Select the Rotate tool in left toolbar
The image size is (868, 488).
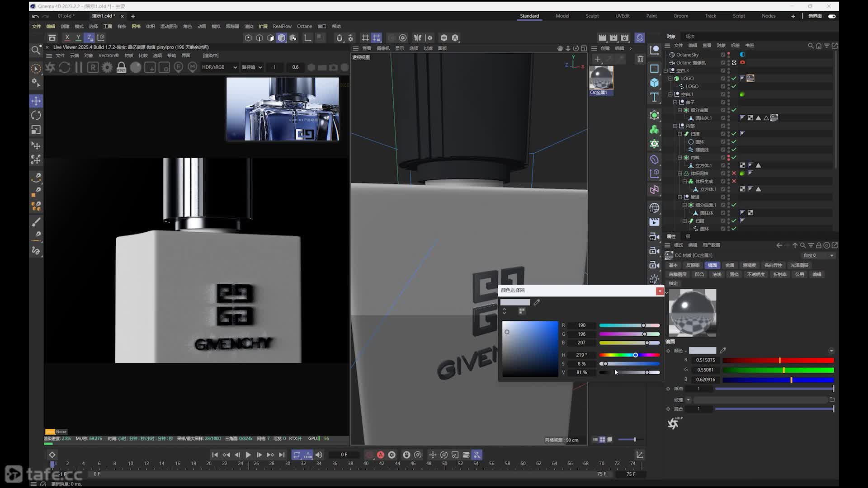click(36, 115)
